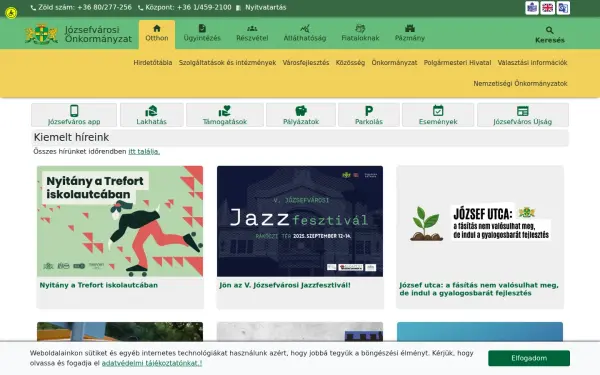Open the Pályázatok piggy bank tile

(301, 115)
